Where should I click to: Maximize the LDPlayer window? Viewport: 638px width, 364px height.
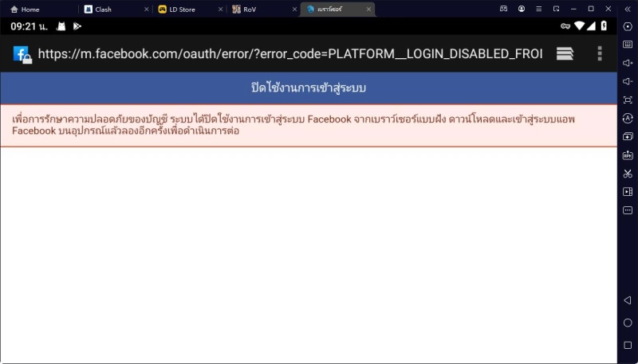pyautogui.click(x=591, y=9)
